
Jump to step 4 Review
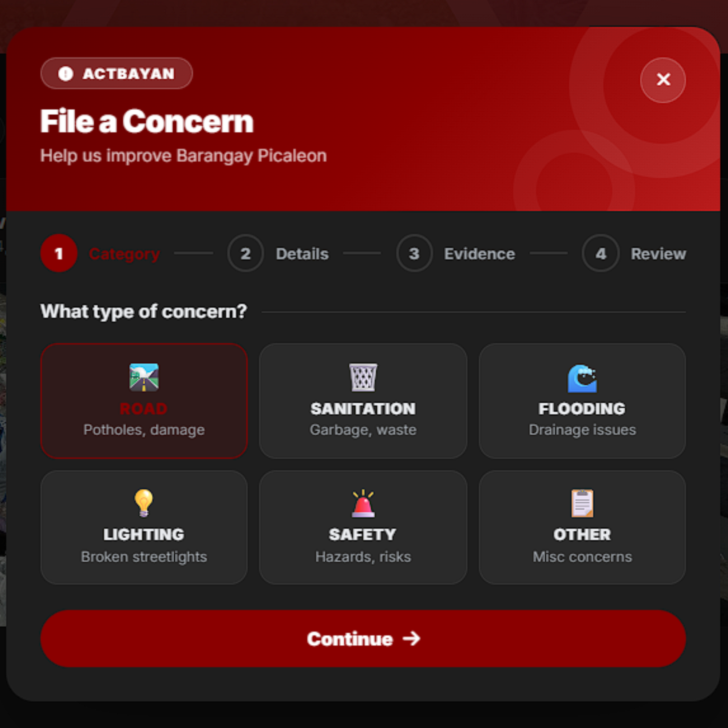[x=634, y=253]
